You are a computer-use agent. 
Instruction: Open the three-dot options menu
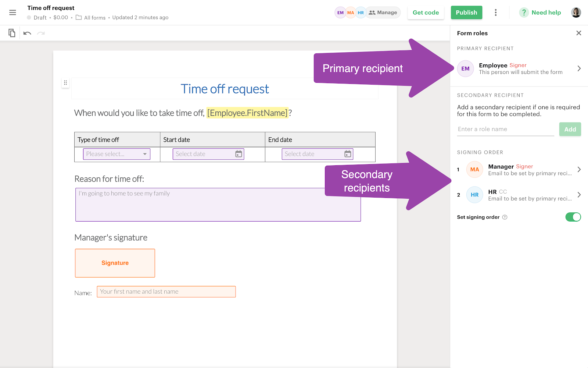pyautogui.click(x=496, y=12)
